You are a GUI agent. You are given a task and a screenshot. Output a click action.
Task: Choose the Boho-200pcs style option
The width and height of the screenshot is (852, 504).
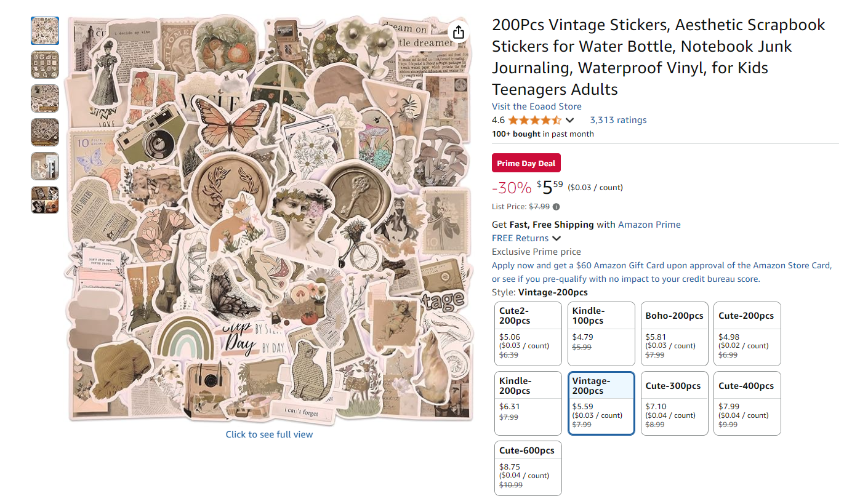[x=674, y=334]
